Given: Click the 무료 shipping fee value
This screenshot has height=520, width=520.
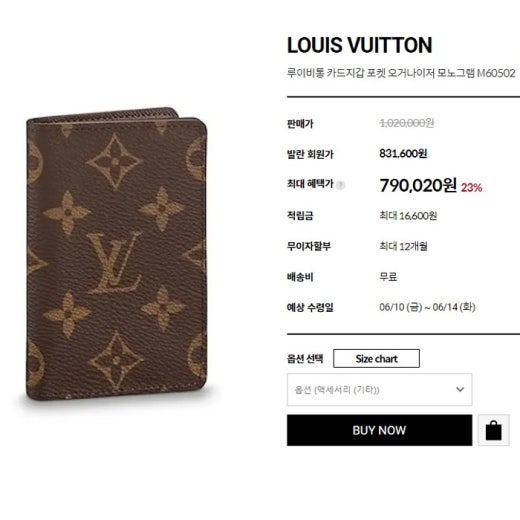Looking at the screenshot, I should pyautogui.click(x=388, y=277).
